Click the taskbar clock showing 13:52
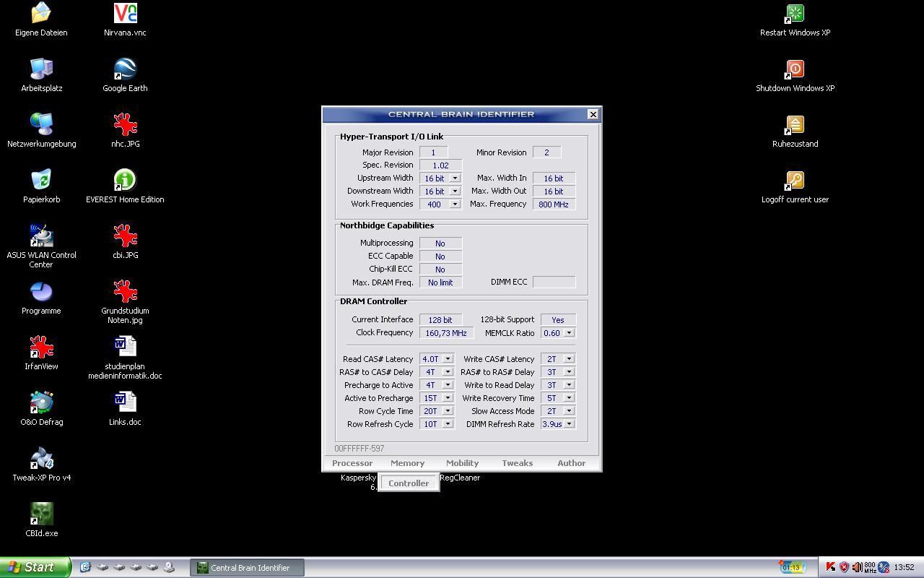The image size is (924, 578). pos(905,567)
